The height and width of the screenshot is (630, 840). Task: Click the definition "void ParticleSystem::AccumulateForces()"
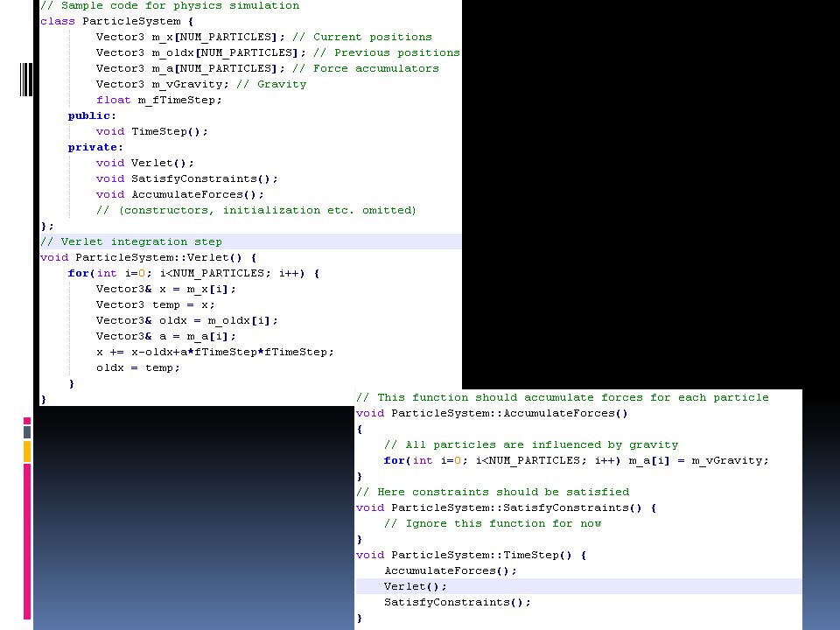tap(492, 414)
